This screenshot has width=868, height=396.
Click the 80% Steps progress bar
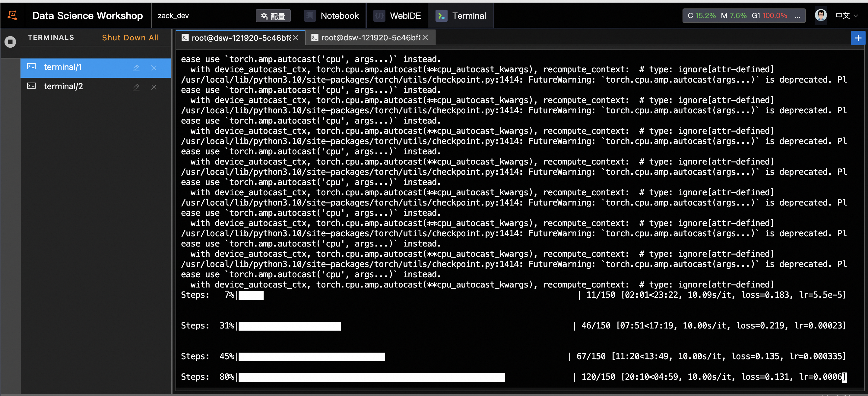tap(371, 377)
